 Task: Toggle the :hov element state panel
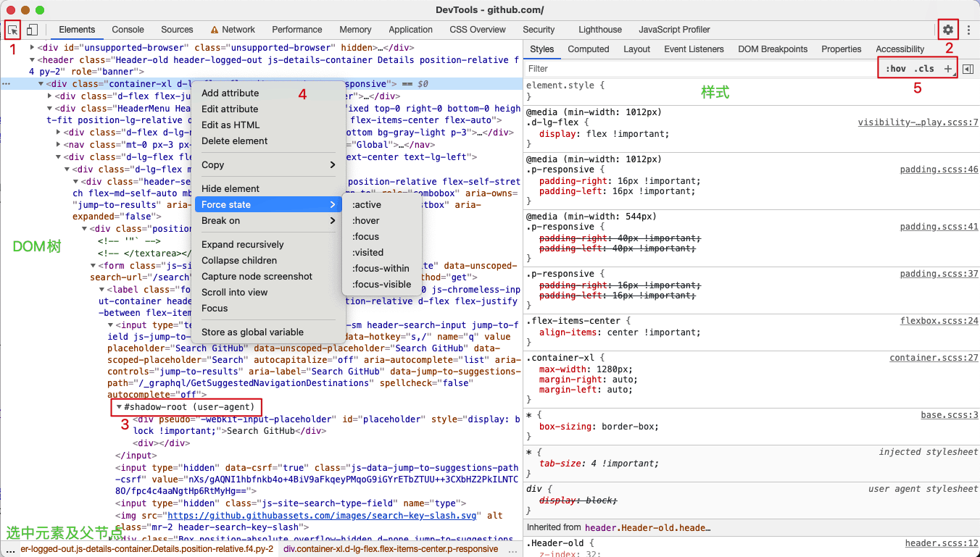896,69
